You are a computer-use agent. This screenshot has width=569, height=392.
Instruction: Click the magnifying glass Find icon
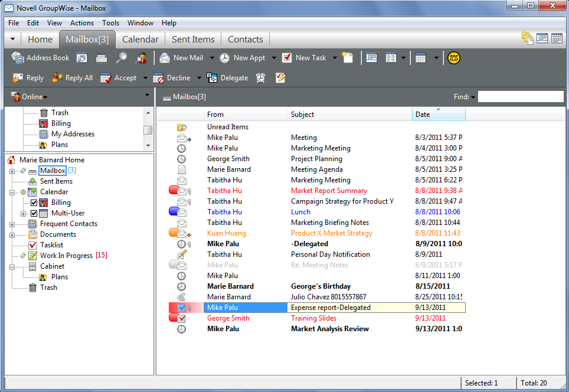(x=121, y=58)
